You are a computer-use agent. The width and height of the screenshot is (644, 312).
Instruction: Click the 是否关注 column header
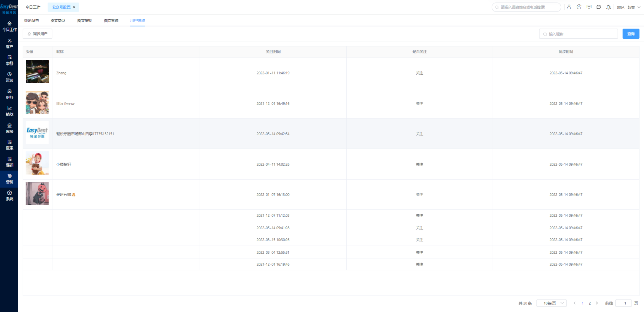(x=419, y=52)
